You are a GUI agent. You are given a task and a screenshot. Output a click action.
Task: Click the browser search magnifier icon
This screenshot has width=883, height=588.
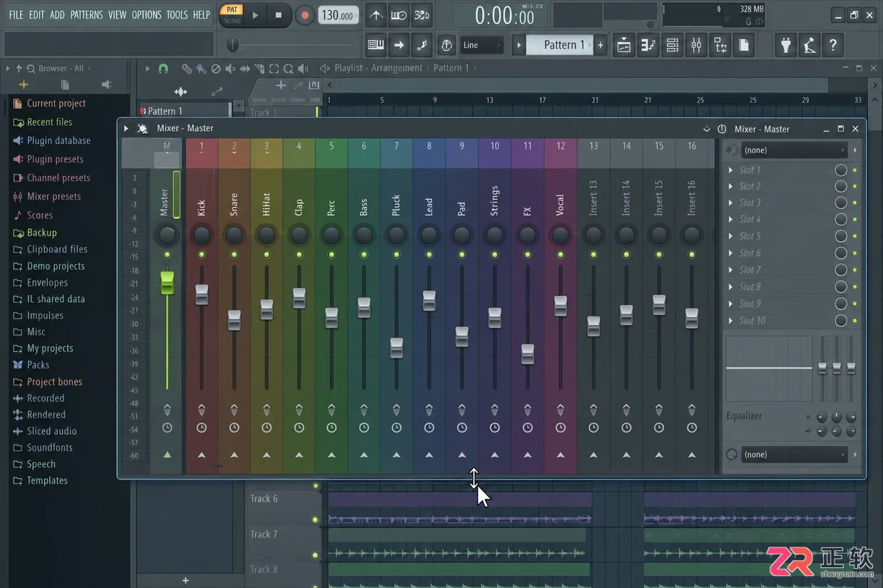pos(31,68)
